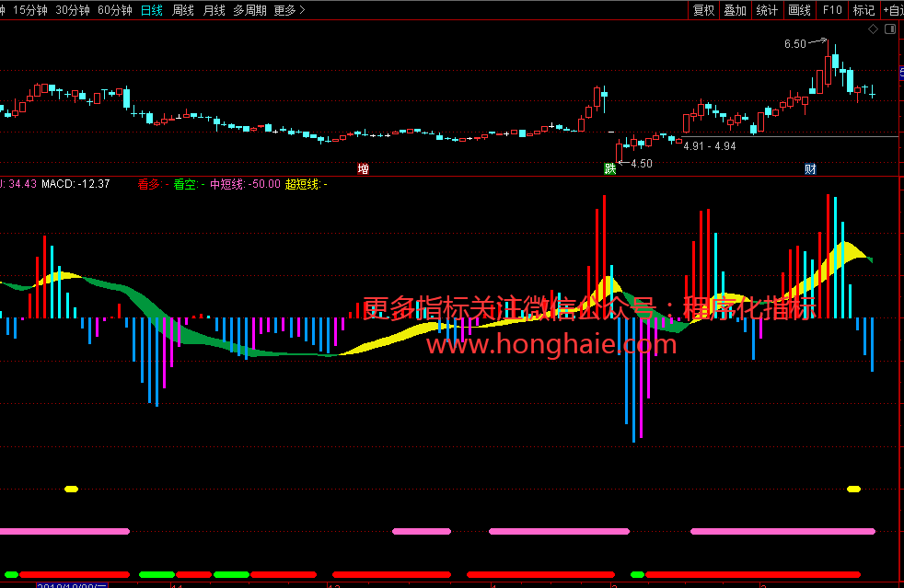This screenshot has height=588, width=904.
Task: Click the panel layout icon at top right
Action: 890,29
